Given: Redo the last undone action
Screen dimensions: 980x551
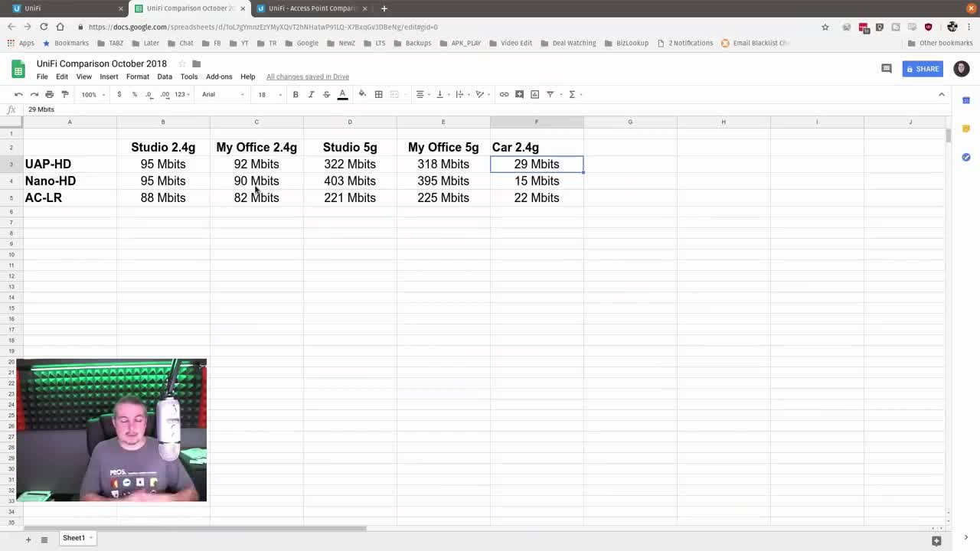Looking at the screenshot, I should click(34, 94).
